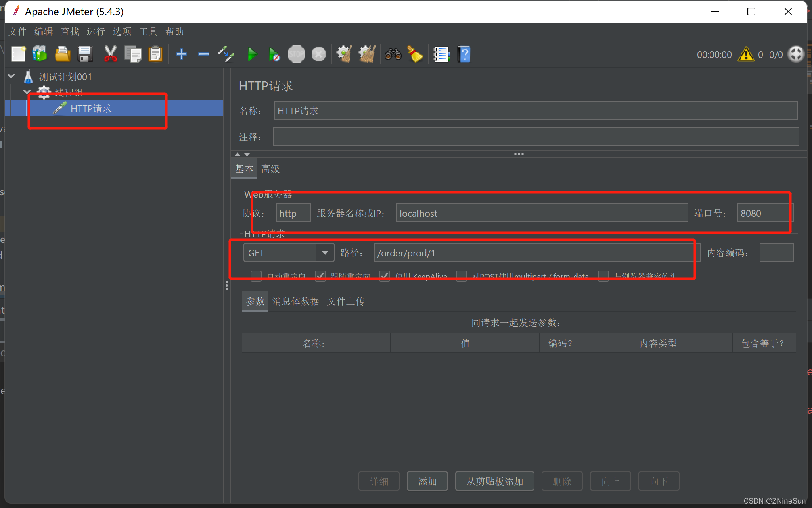Viewport: 812px width, 508px height.
Task: Click the 路径 /order/prod/1 field
Action: [537, 253]
